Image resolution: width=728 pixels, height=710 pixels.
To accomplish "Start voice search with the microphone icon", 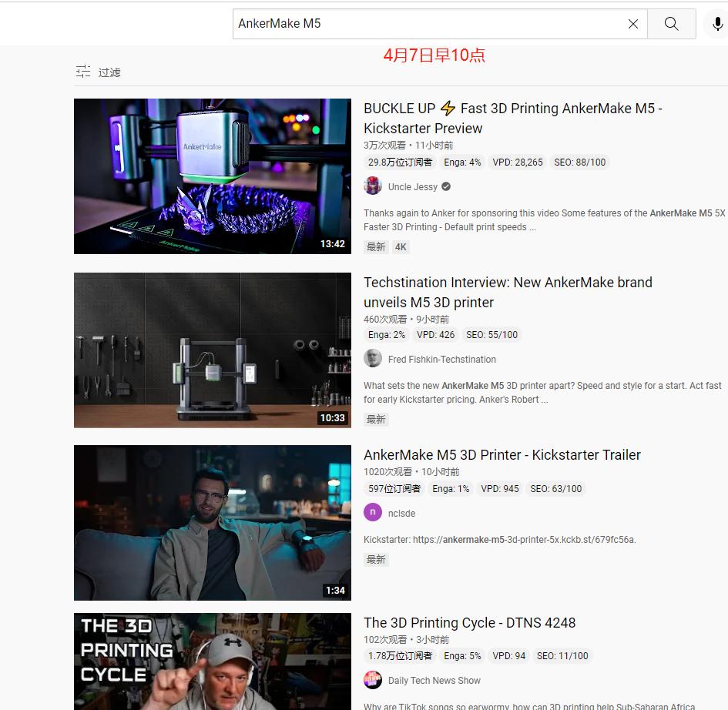I will point(717,24).
